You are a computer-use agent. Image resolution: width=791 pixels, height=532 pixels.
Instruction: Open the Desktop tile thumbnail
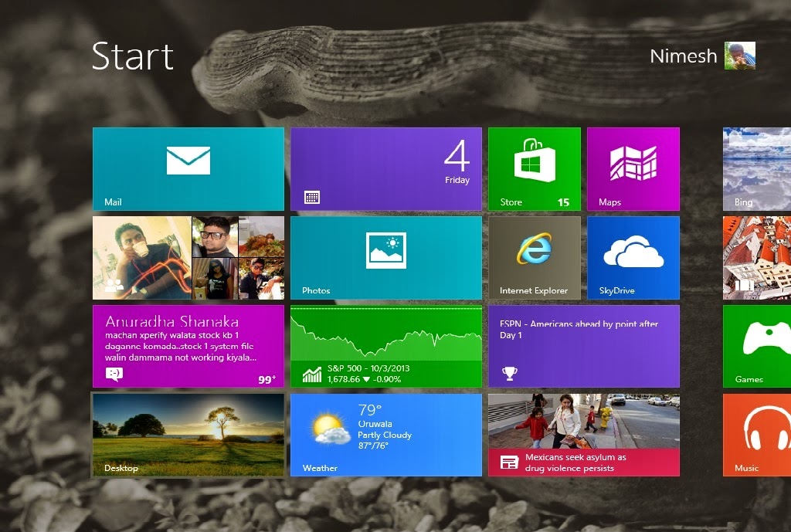point(188,435)
